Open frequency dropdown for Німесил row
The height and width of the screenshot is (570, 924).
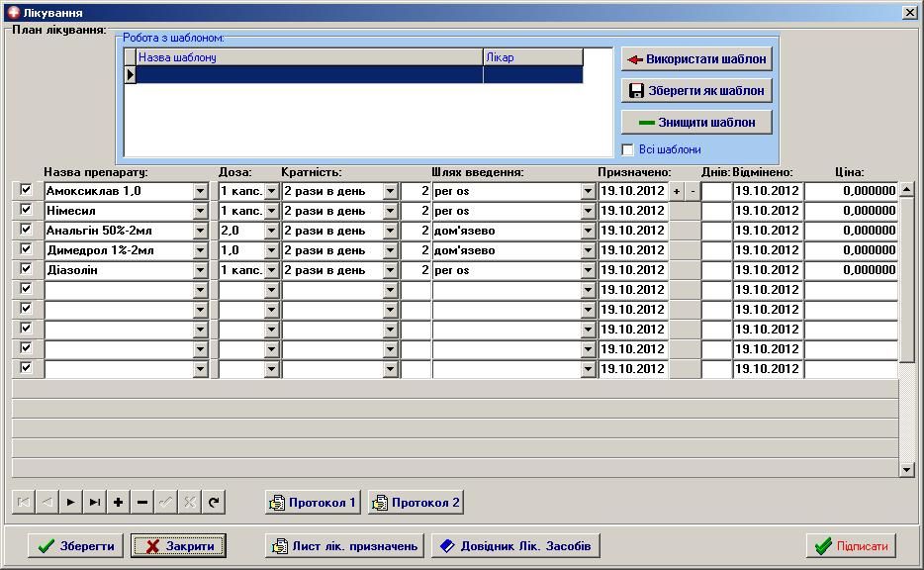coord(390,211)
